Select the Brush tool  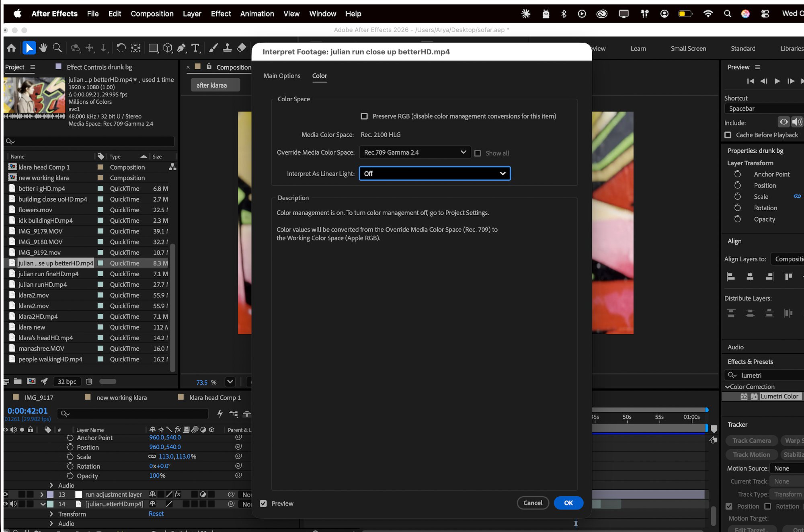[x=213, y=48]
